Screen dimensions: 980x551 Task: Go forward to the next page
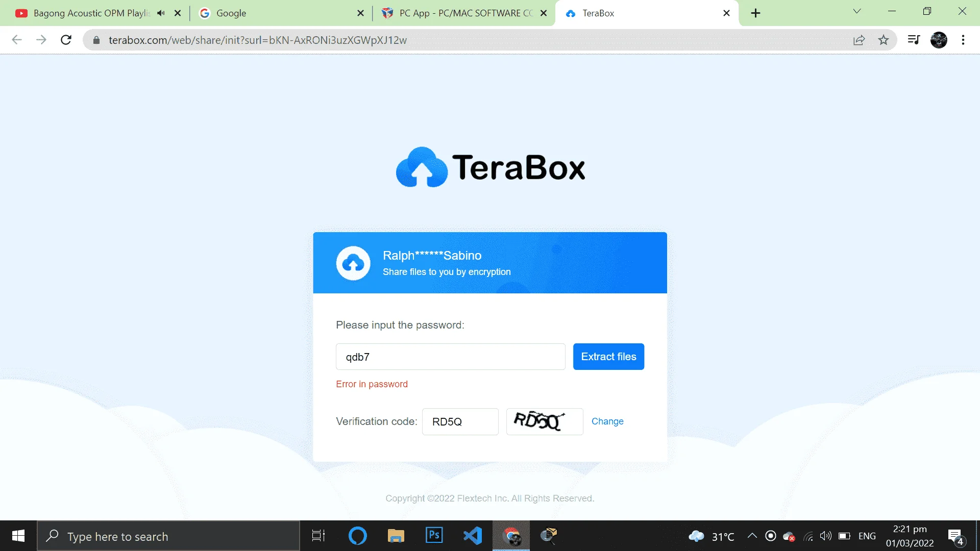tap(41, 40)
